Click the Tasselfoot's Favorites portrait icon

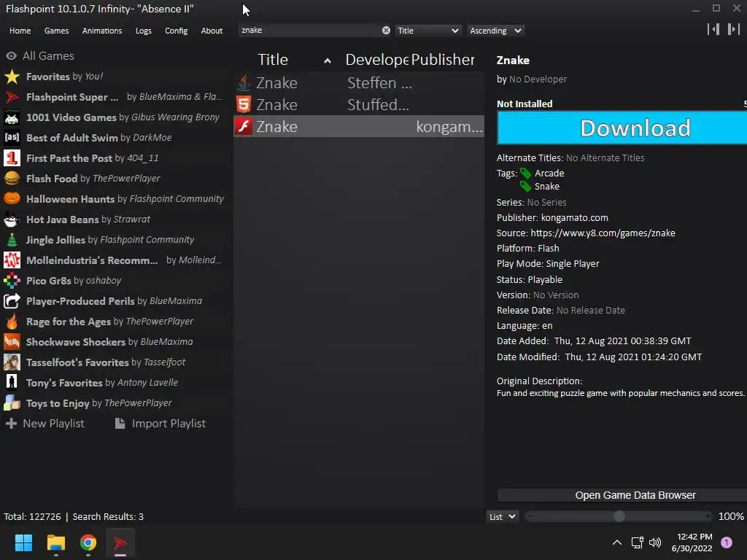pyautogui.click(x=12, y=362)
